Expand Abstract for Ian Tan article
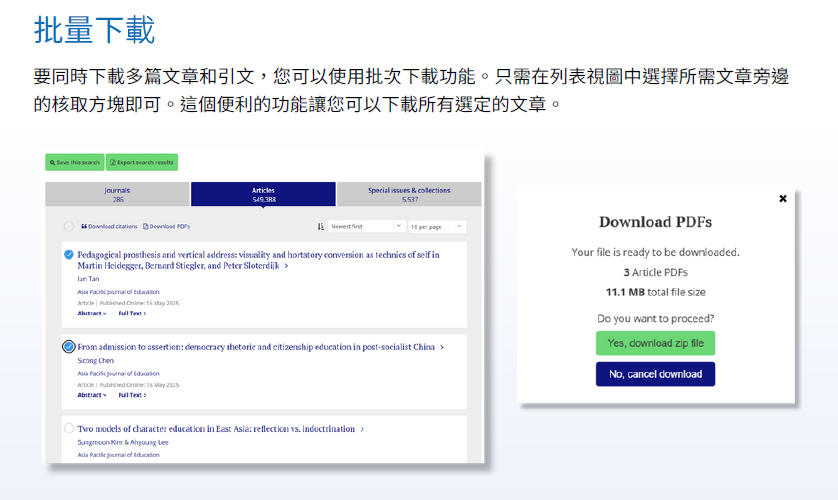The image size is (838, 500). point(91,314)
